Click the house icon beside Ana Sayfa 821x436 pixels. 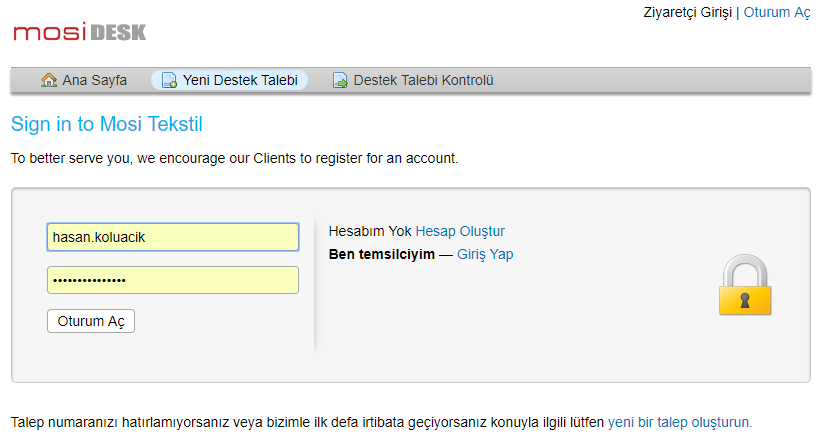(49, 80)
